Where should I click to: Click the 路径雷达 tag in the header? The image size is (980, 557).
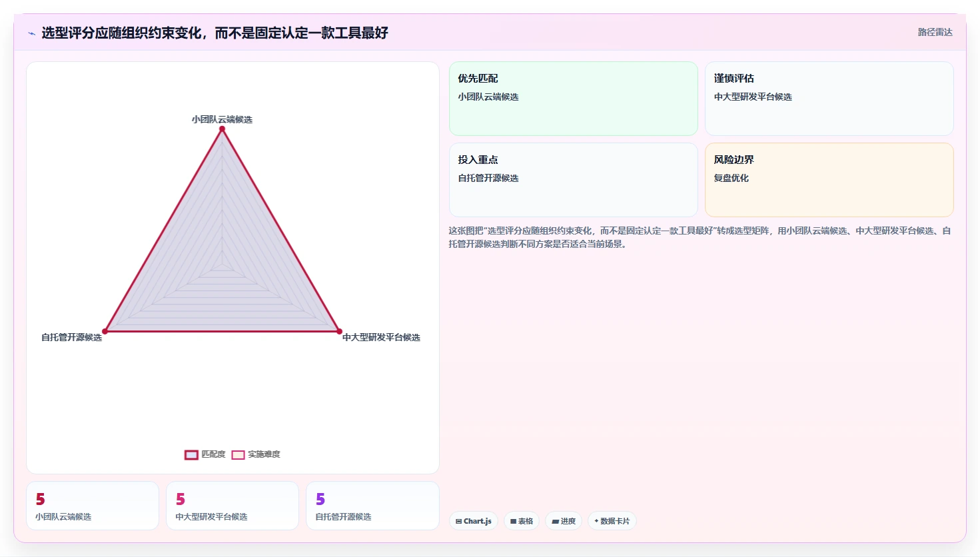click(x=935, y=32)
